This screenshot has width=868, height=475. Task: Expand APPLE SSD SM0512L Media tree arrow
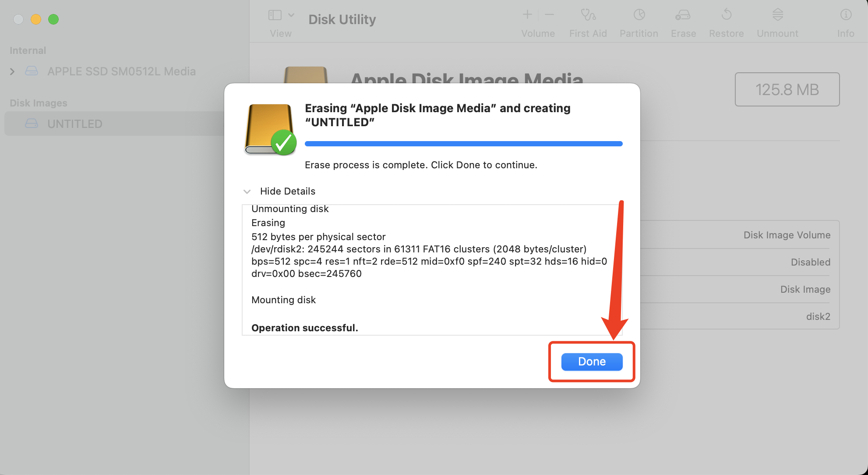12,71
